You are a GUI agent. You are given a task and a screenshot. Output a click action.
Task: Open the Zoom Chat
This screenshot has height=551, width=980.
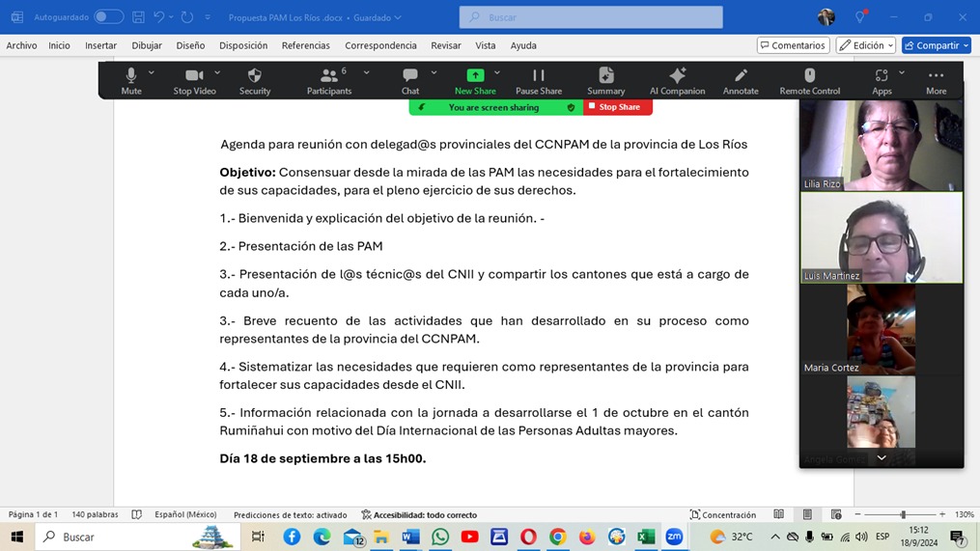(x=410, y=81)
